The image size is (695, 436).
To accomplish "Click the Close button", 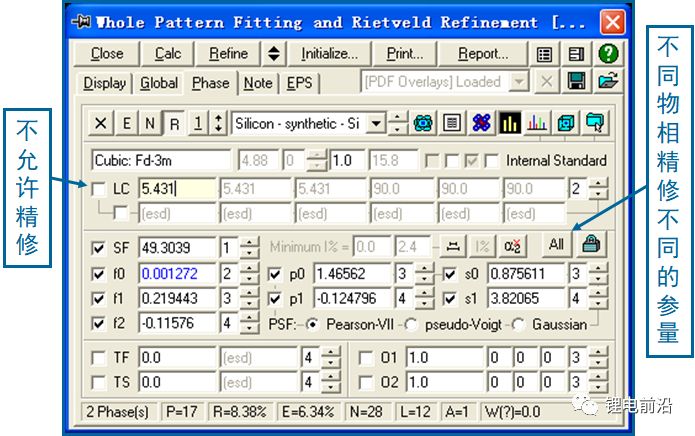I will click(x=107, y=54).
